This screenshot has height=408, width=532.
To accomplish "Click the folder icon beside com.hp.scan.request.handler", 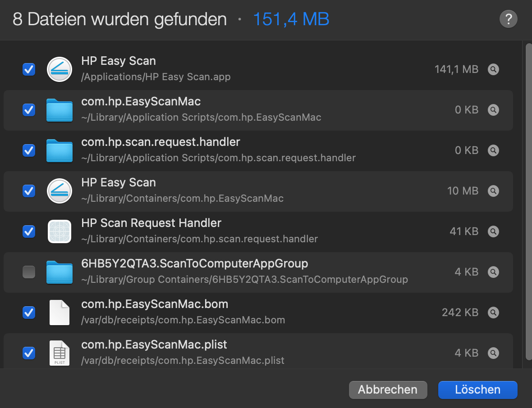I will [x=59, y=150].
